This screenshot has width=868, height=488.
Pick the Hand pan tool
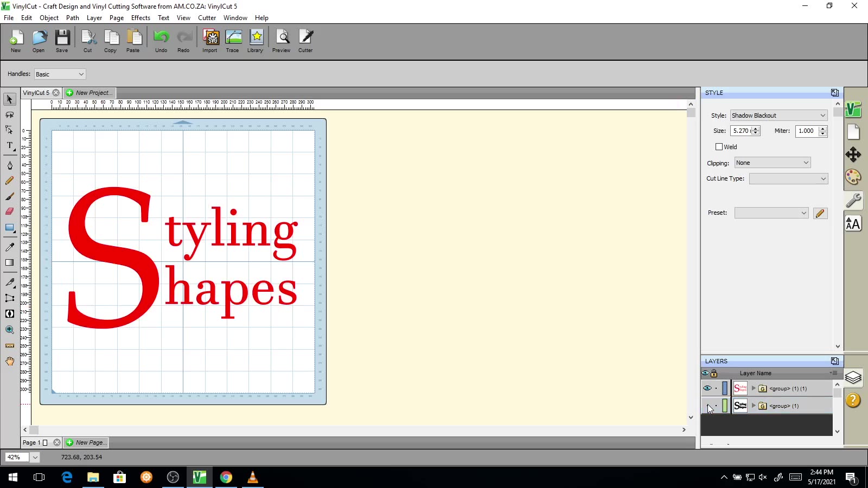pyautogui.click(x=10, y=361)
